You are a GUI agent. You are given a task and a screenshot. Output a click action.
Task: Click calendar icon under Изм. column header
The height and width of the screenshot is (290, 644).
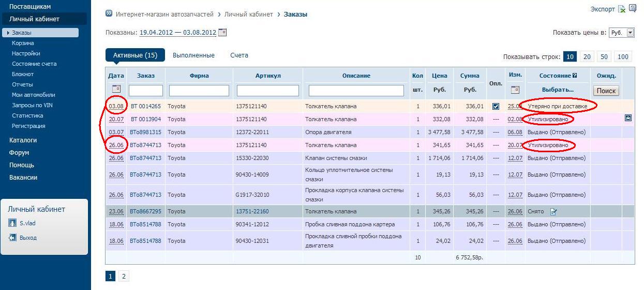pyautogui.click(x=515, y=90)
